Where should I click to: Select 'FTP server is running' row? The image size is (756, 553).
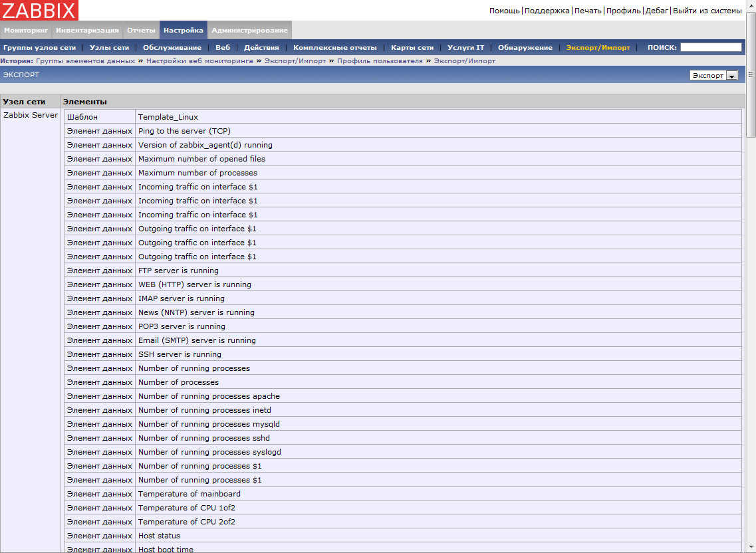click(x=403, y=271)
